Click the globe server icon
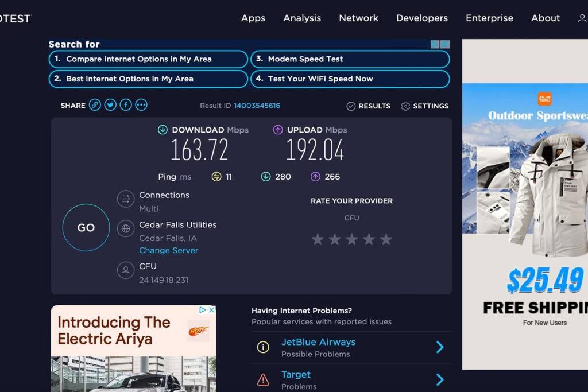 (x=126, y=228)
